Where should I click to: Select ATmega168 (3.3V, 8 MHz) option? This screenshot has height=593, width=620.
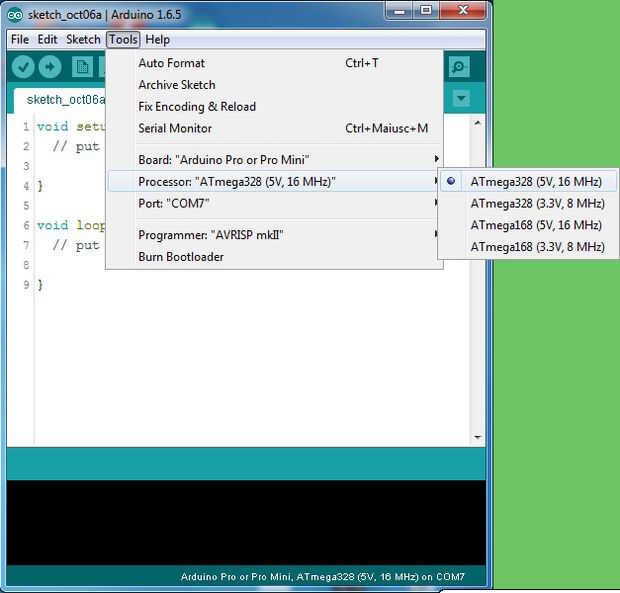tap(529, 247)
